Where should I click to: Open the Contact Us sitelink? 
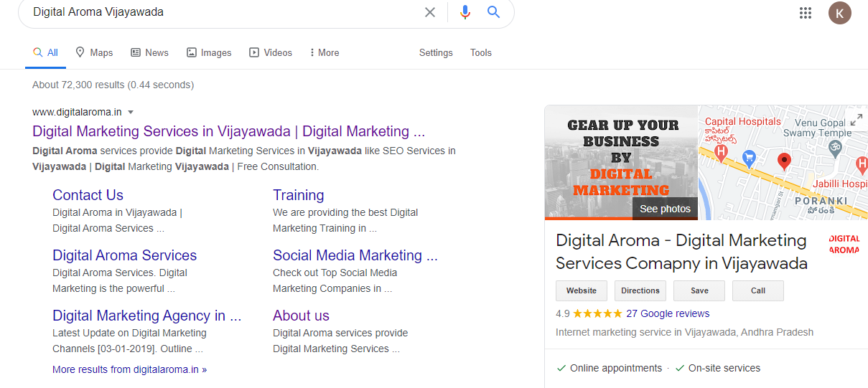[x=88, y=195]
